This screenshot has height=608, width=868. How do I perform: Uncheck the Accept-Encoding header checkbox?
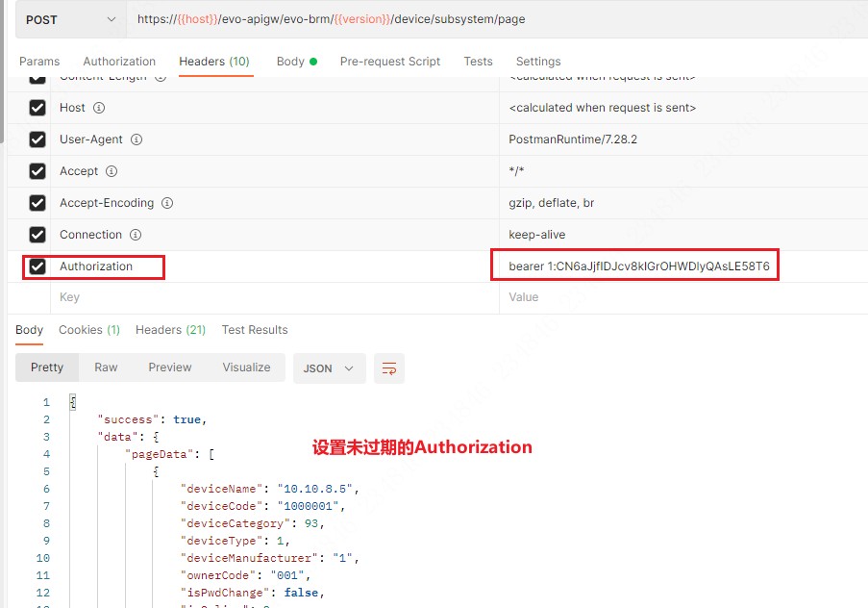coord(37,203)
